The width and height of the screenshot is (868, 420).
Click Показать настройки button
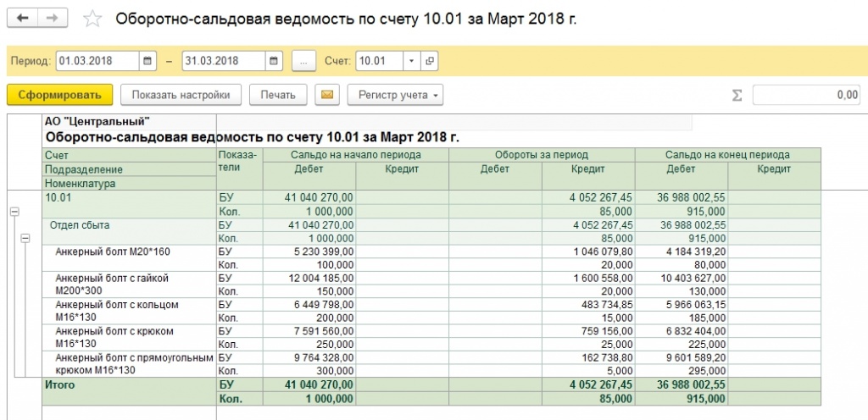point(181,95)
